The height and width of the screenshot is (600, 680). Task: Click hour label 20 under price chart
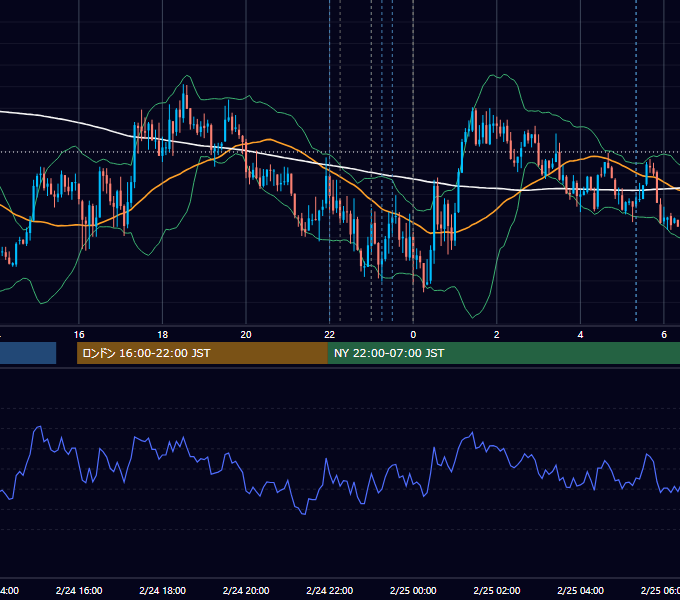tap(246, 334)
